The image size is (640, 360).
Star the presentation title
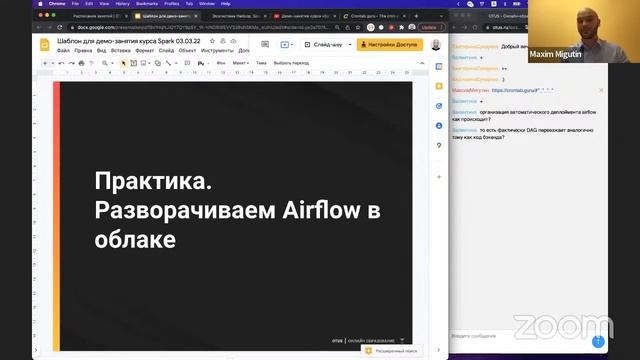[x=212, y=41]
